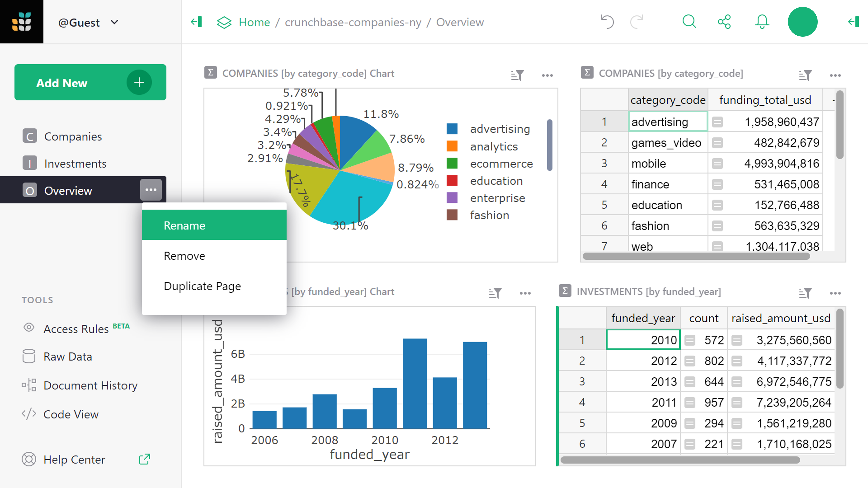Select Duplicate Page menu entry
The height and width of the screenshot is (488, 868).
[x=202, y=286]
